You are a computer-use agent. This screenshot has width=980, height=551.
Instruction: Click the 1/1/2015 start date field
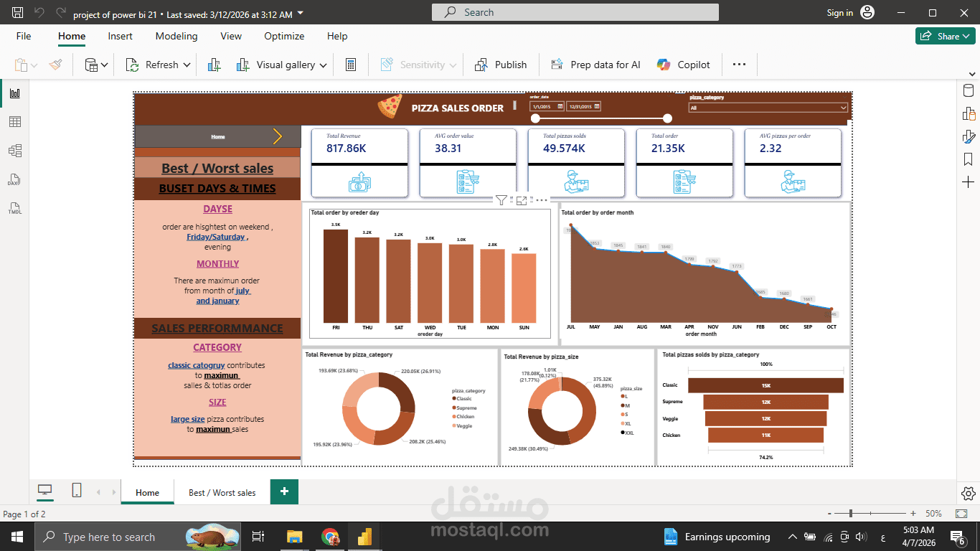coord(547,106)
